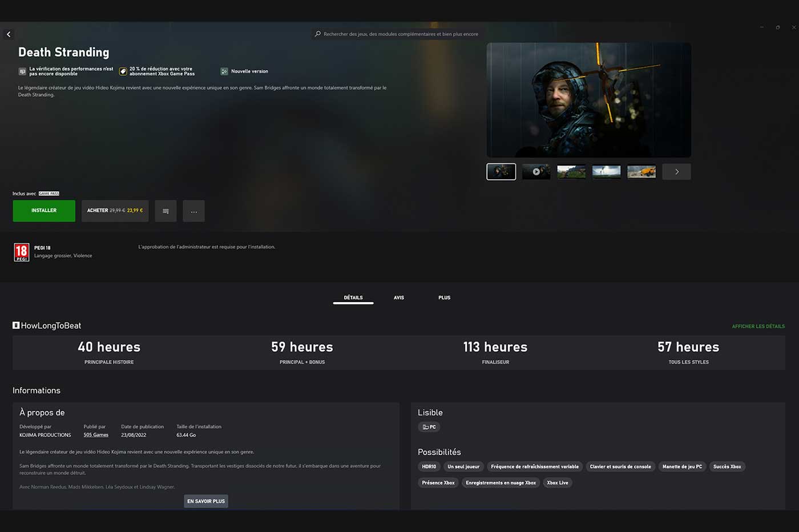The width and height of the screenshot is (799, 532).
Task: Select the first gallery thumbnail
Action: (x=501, y=171)
